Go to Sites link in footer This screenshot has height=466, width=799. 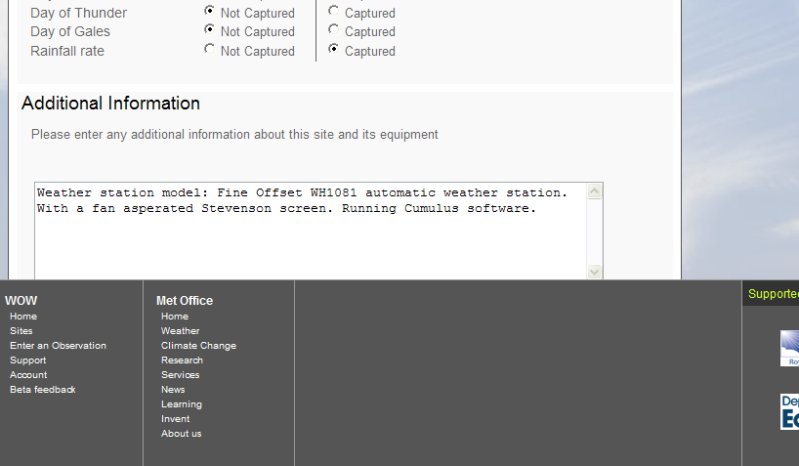[21, 331]
